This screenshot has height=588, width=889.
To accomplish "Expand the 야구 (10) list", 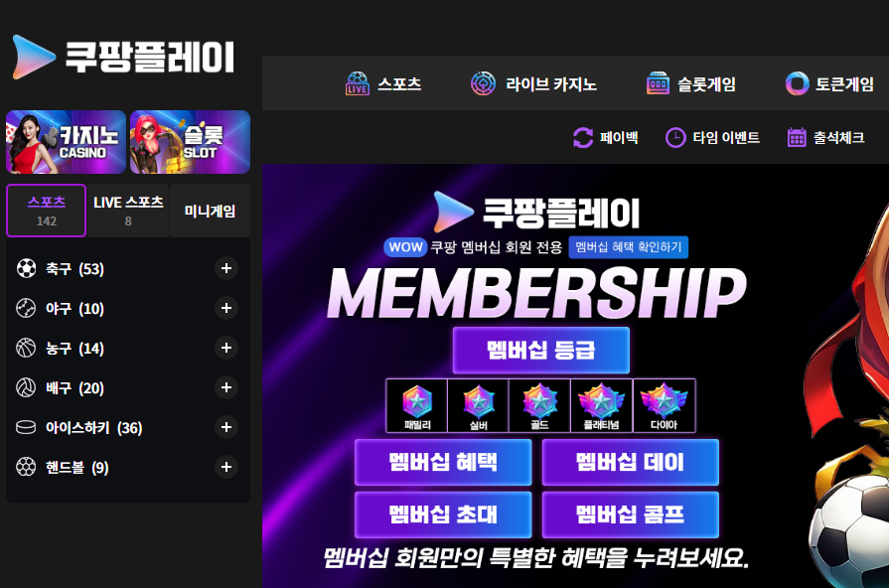I will pyautogui.click(x=226, y=308).
